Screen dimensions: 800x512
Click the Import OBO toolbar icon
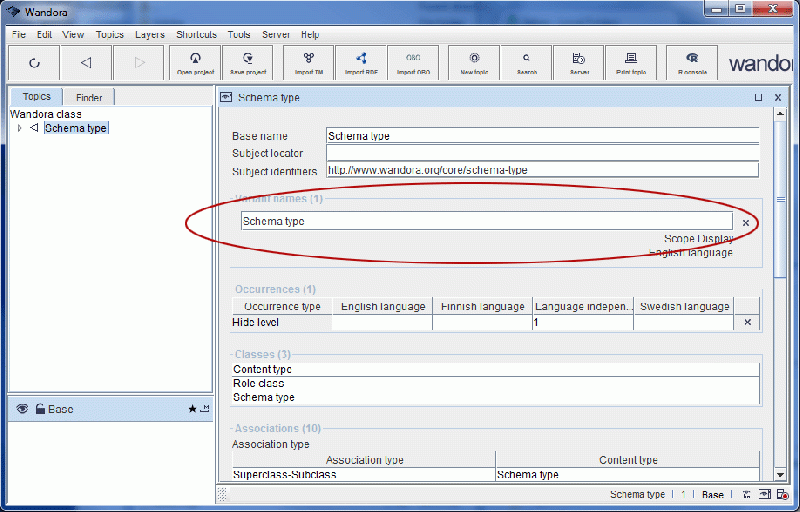coord(411,62)
